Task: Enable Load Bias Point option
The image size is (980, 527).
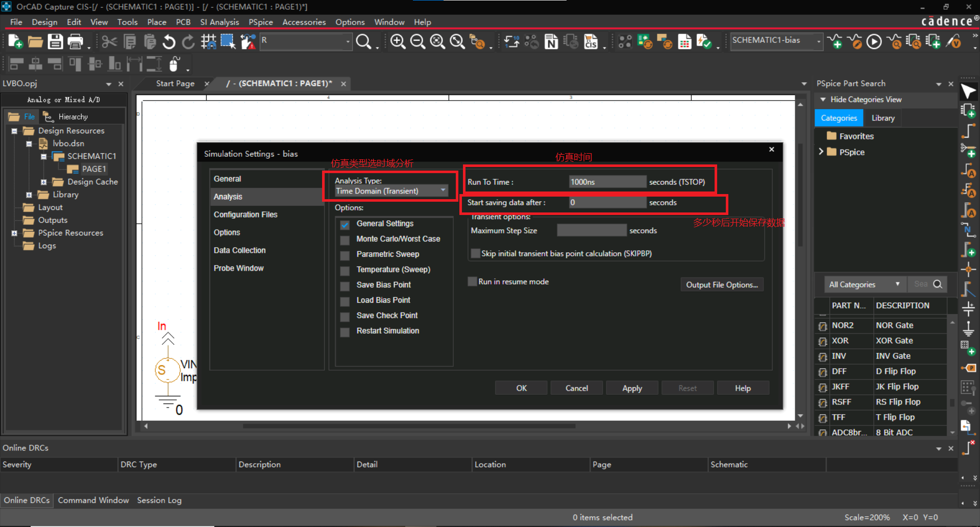Action: point(345,301)
